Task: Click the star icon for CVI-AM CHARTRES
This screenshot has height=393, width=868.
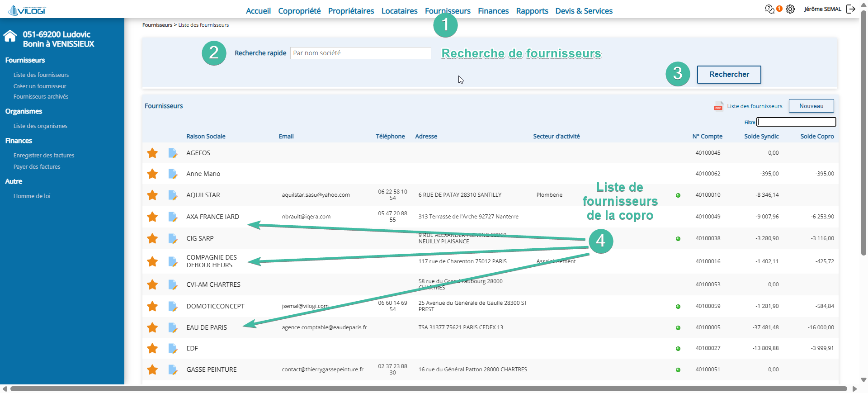Action: point(152,284)
